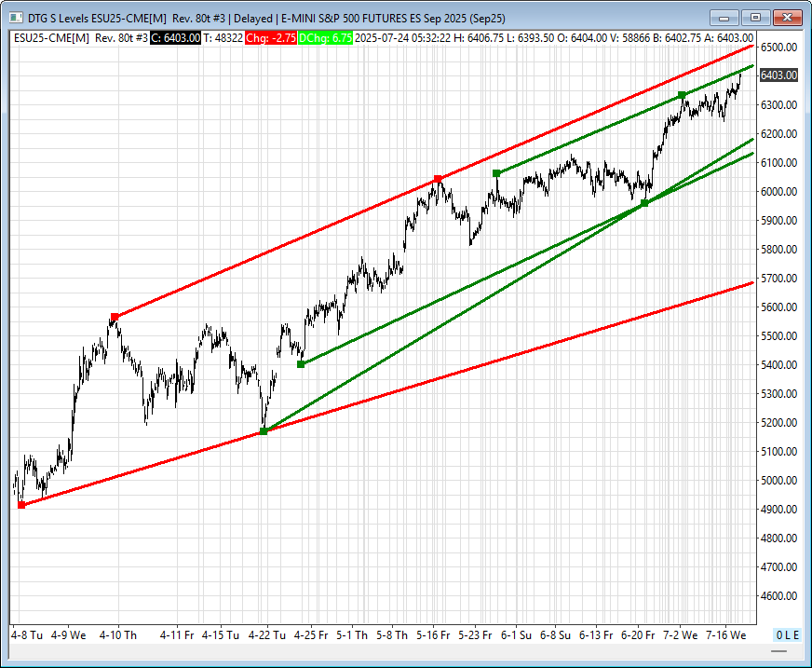This screenshot has width=812, height=668.
Task: Click the 4-9 We date label
Action: [x=68, y=635]
